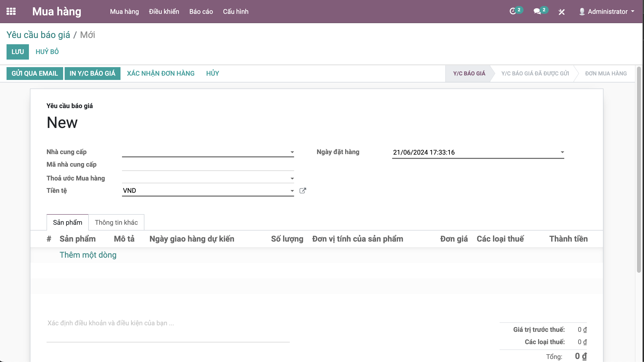Click the Administrator user avatar icon

(x=582, y=12)
